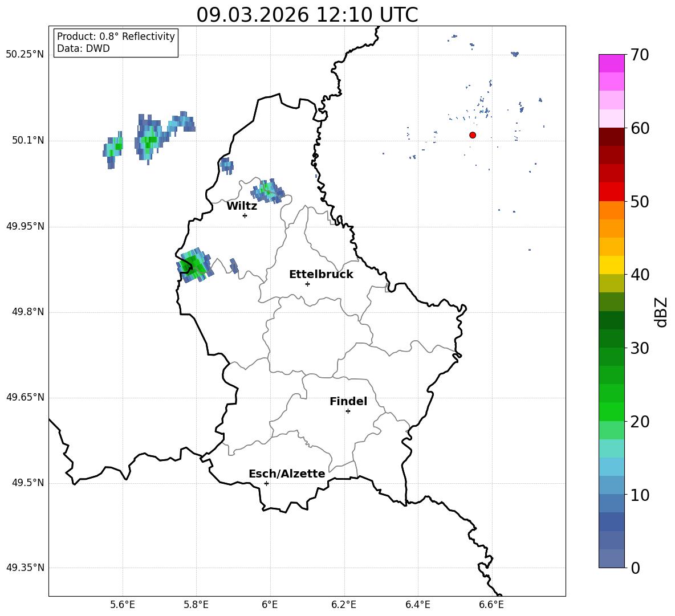
Task: Click the colorbar tick label 50
Action: coord(640,201)
